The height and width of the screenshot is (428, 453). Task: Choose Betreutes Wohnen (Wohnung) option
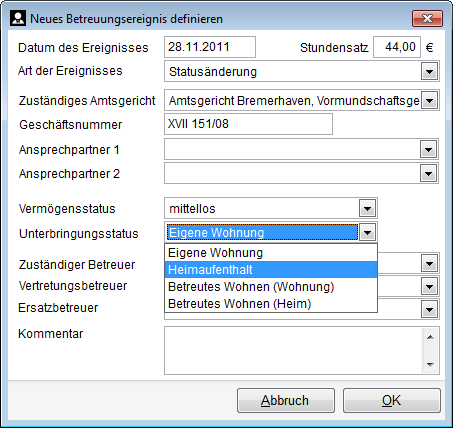(271, 287)
